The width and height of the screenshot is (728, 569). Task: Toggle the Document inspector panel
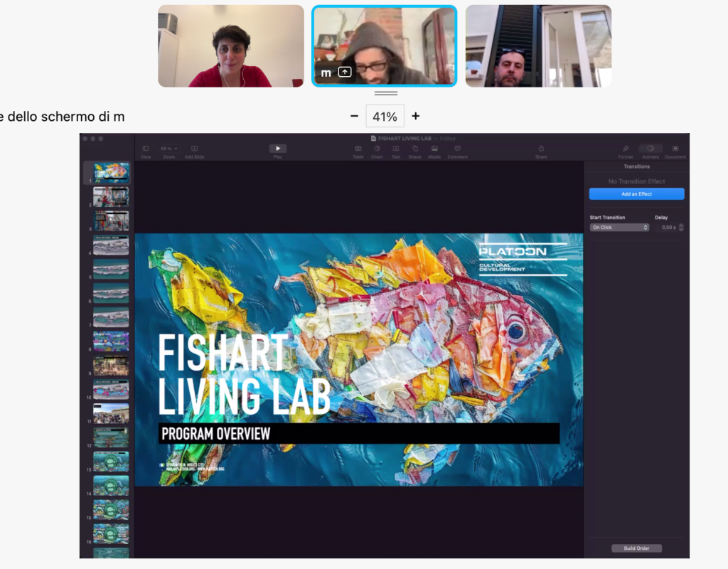pos(675,149)
